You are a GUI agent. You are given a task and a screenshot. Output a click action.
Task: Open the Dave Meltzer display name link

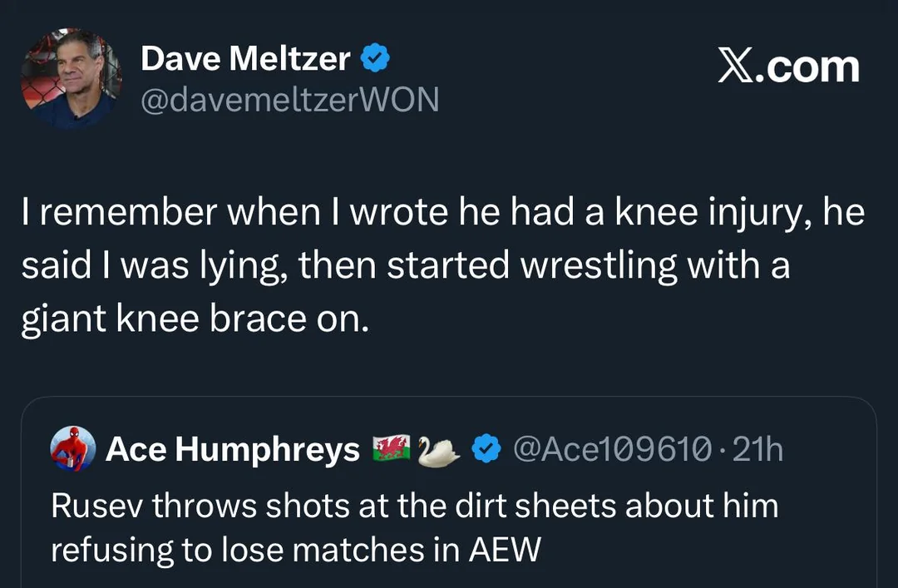pos(245,58)
